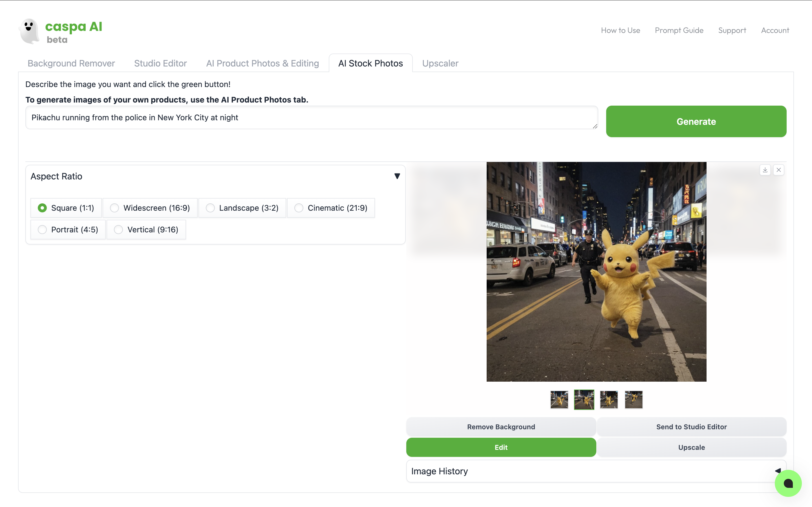The height and width of the screenshot is (507, 812).
Task: Choose Widescreen (16:9) aspect ratio
Action: (x=114, y=208)
